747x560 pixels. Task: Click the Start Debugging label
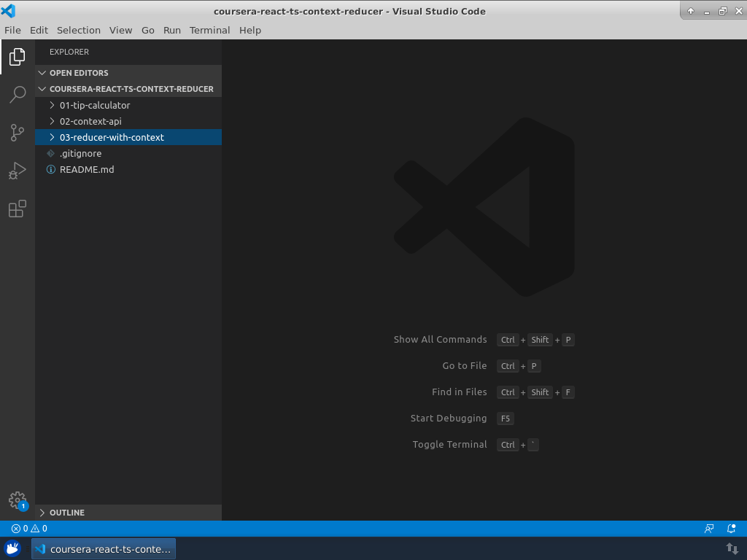click(449, 418)
